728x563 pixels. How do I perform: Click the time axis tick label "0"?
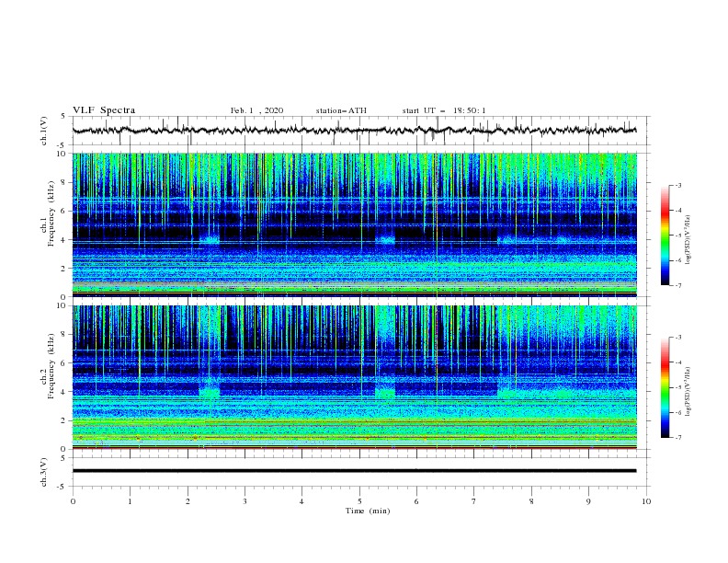73,501
